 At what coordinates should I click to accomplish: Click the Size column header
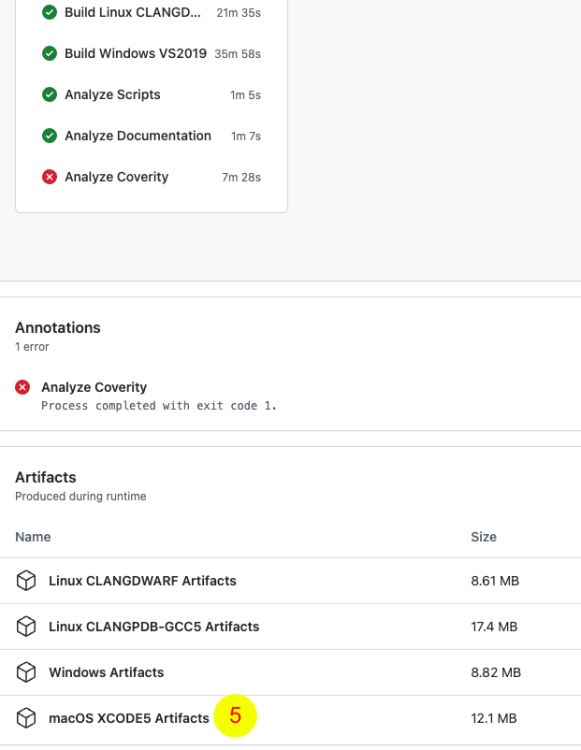tap(483, 537)
